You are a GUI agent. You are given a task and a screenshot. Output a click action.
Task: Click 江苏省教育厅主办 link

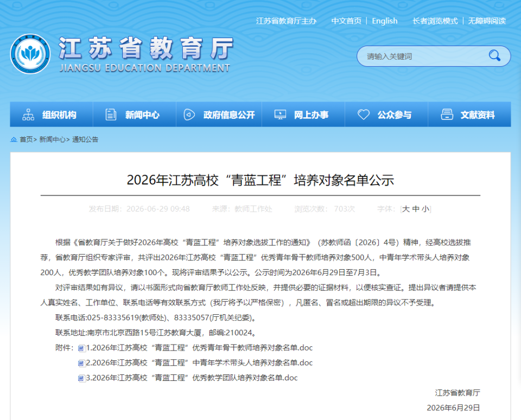286,21
